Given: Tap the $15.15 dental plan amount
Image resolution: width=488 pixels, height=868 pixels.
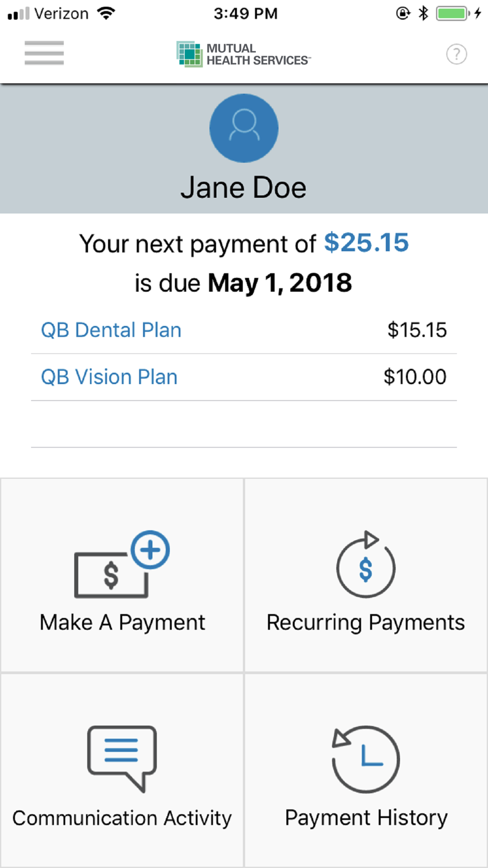Looking at the screenshot, I should coord(417,330).
